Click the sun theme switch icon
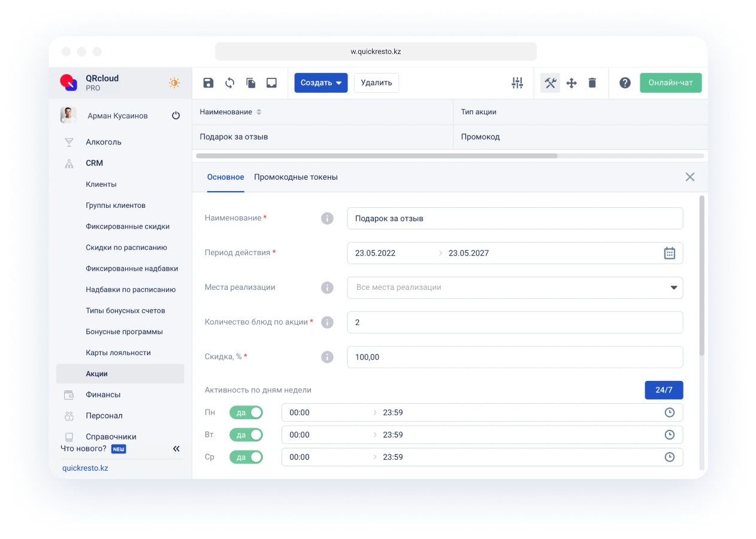The image size is (756, 539). coord(174,83)
